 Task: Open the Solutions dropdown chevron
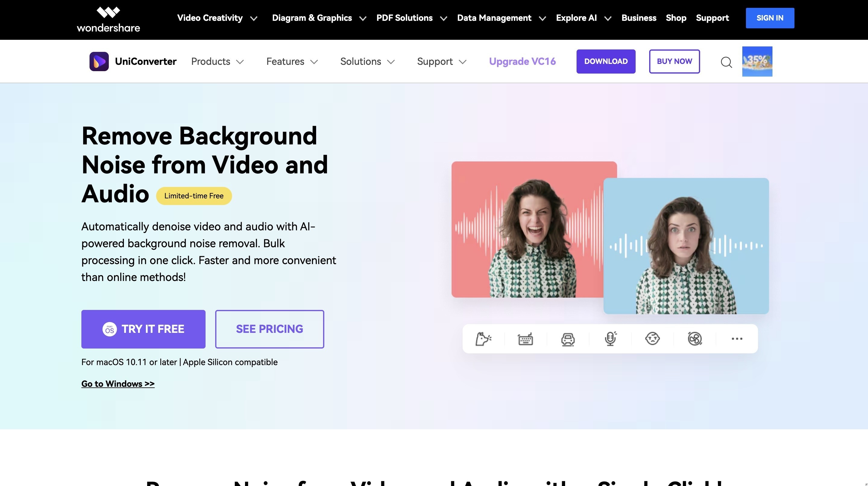391,62
